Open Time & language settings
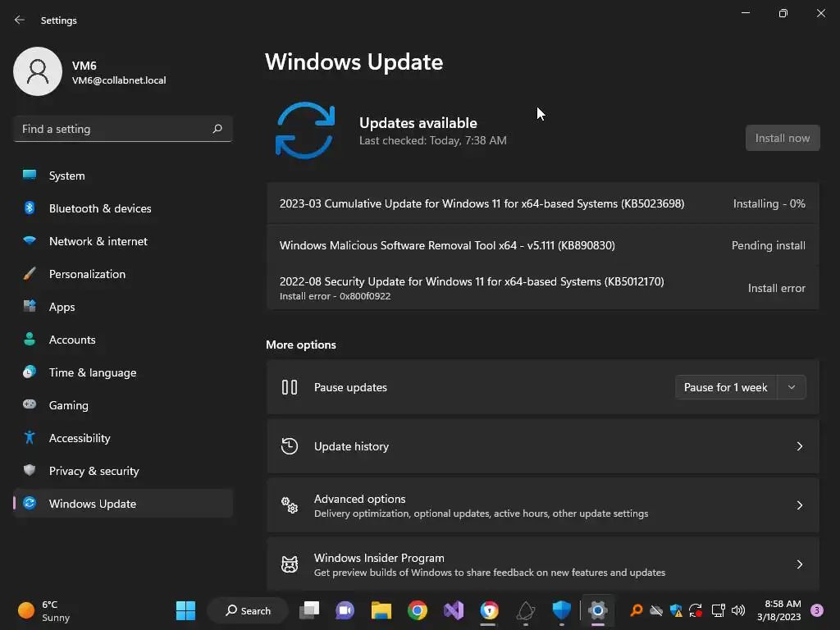This screenshot has width=840, height=630. (x=123, y=372)
